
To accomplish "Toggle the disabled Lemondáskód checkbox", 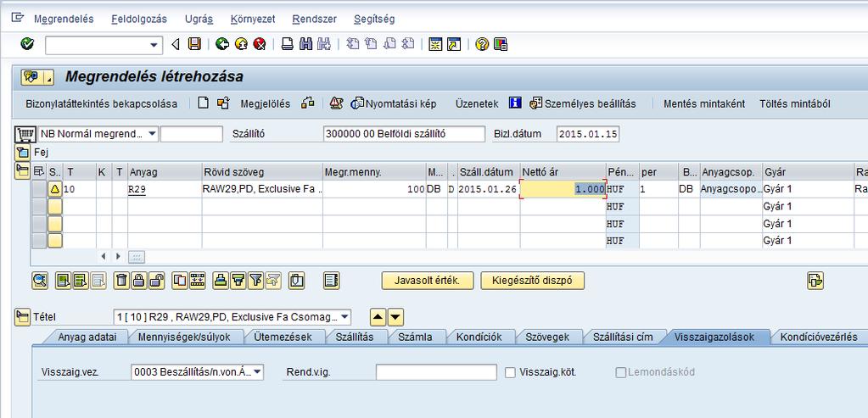I will [620, 373].
